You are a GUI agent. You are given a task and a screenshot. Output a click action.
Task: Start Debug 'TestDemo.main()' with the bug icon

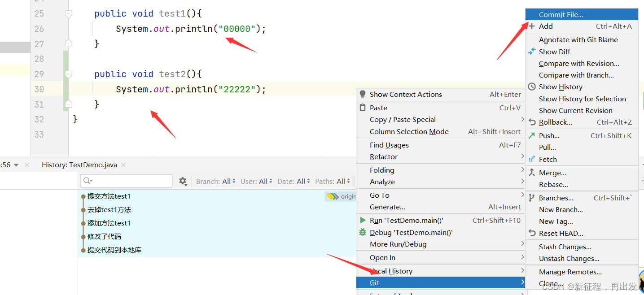coord(440,232)
